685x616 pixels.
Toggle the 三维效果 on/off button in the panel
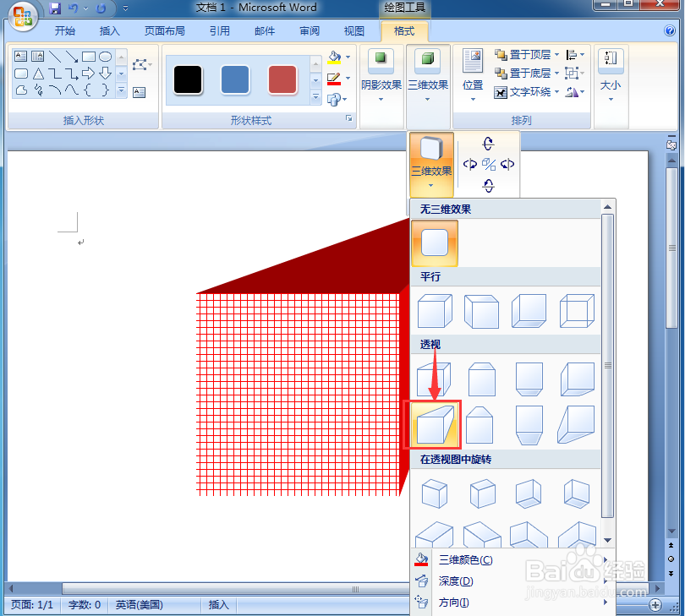coord(431,163)
